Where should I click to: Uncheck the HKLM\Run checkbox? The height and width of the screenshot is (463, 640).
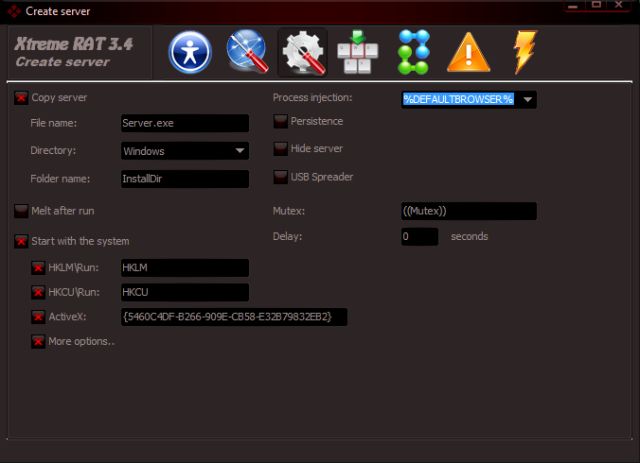[38, 268]
